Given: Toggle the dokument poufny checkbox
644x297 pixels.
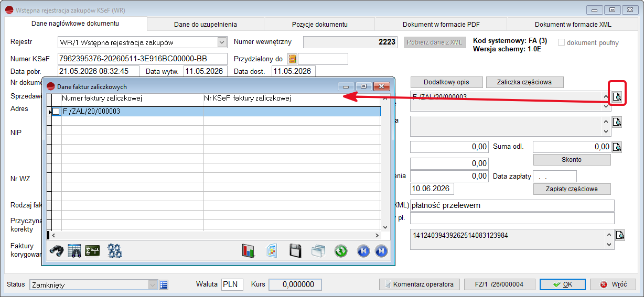Looking at the screenshot, I should coord(561,42).
